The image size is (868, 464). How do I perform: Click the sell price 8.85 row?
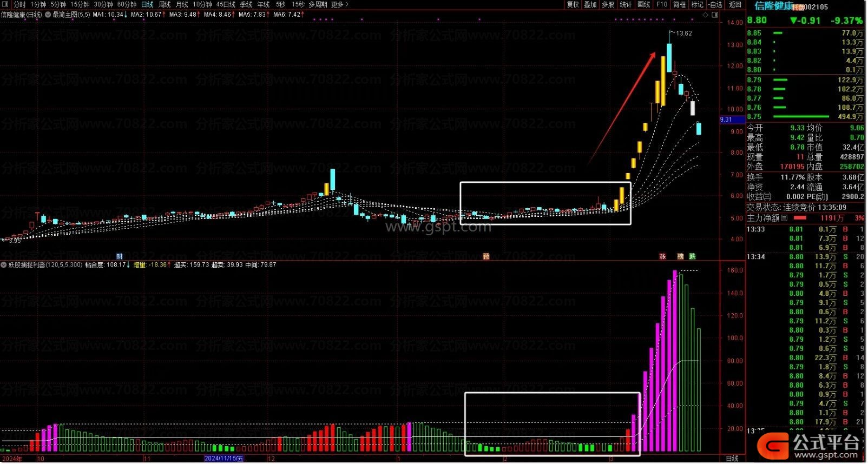pos(805,33)
